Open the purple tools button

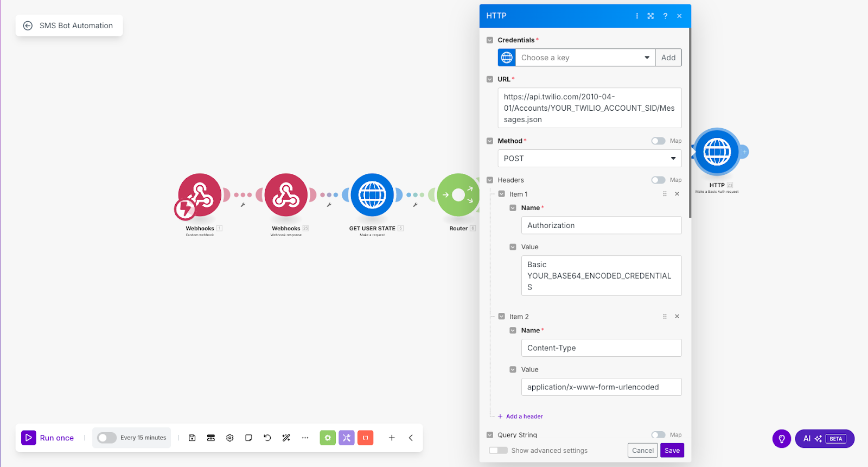click(347, 438)
